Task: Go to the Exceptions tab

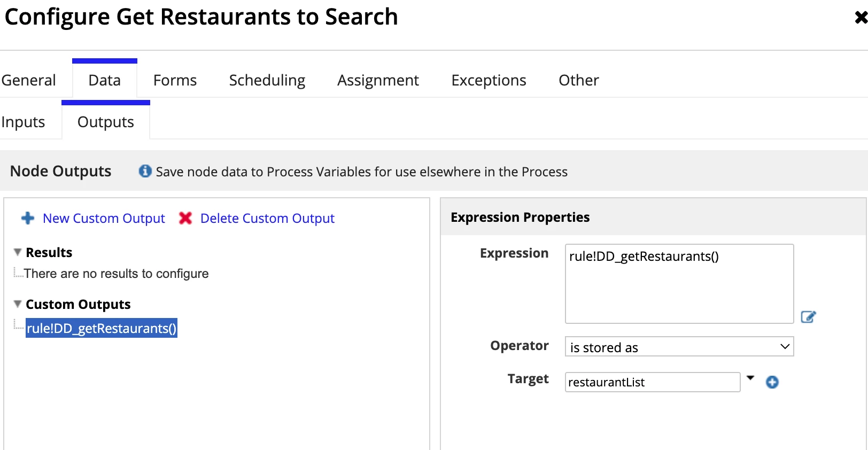Action: coord(489,80)
